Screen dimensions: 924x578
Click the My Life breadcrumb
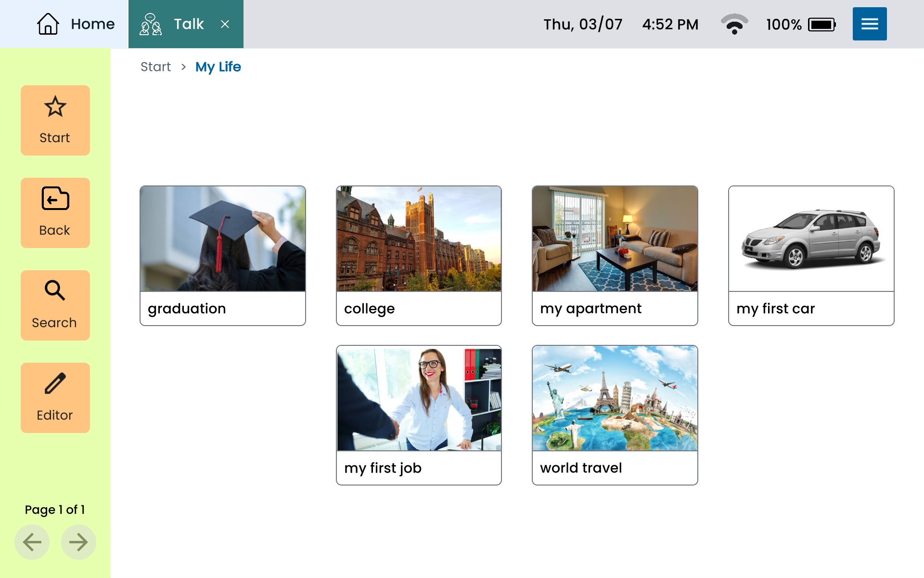pyautogui.click(x=218, y=67)
